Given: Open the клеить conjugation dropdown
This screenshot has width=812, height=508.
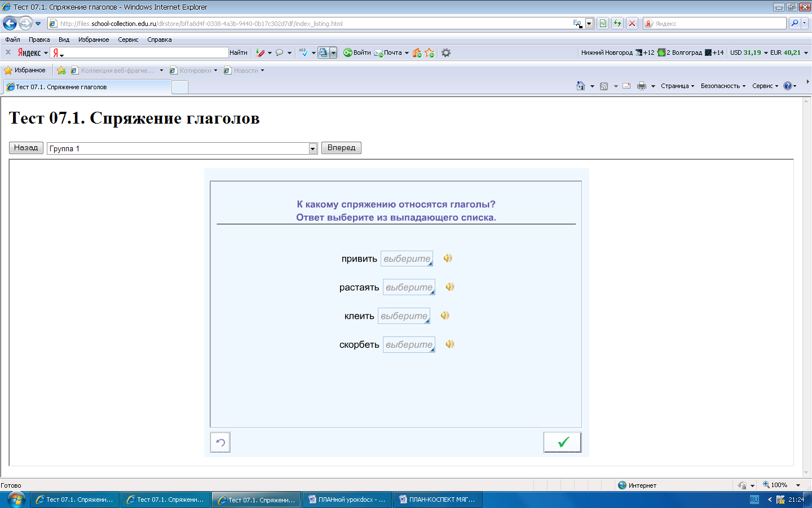Looking at the screenshot, I should 404,316.
